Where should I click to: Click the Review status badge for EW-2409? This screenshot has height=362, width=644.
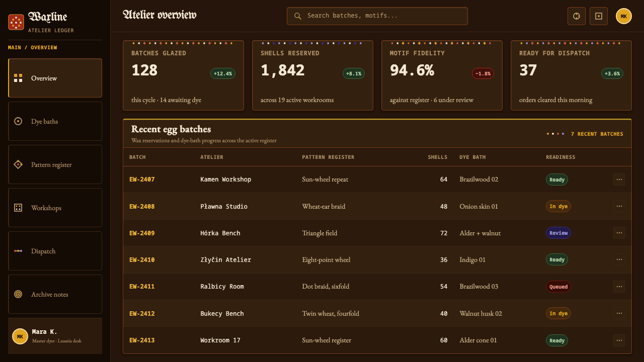tap(558, 233)
